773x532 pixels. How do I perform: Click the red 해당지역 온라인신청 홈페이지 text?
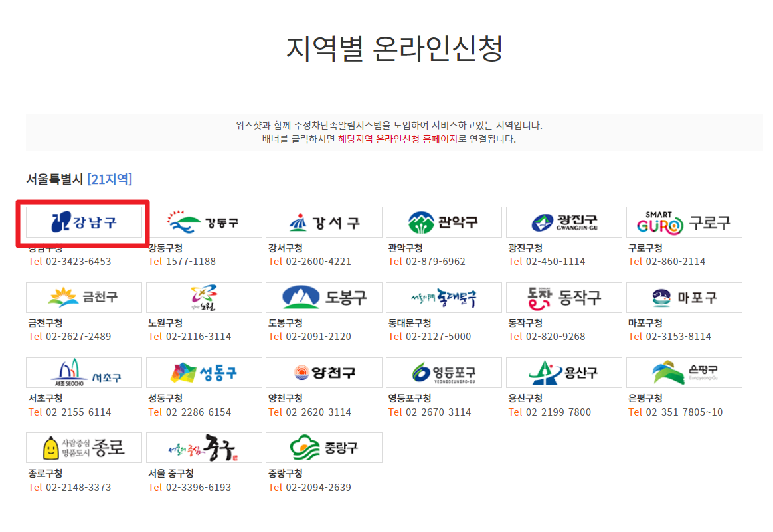pos(397,139)
